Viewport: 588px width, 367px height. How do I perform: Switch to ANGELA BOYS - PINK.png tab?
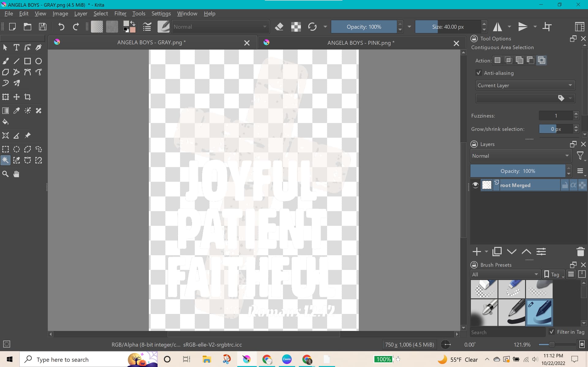pyautogui.click(x=360, y=43)
